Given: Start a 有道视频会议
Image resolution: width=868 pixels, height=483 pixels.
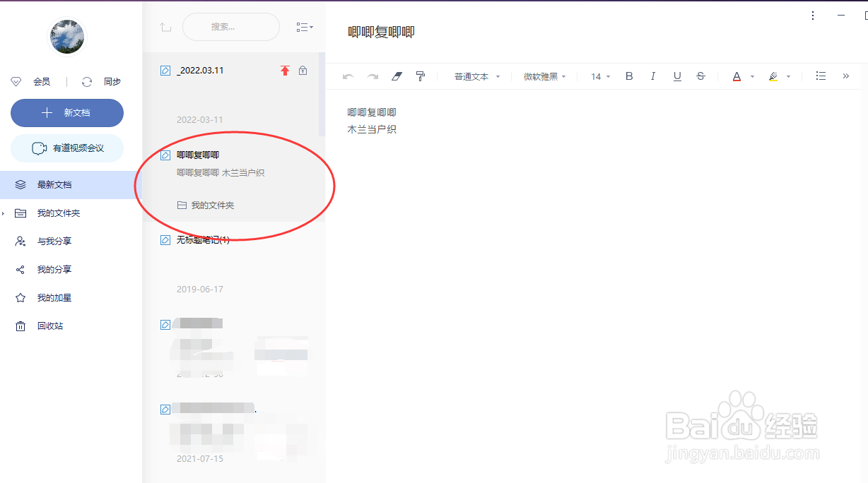Looking at the screenshot, I should 66,148.
